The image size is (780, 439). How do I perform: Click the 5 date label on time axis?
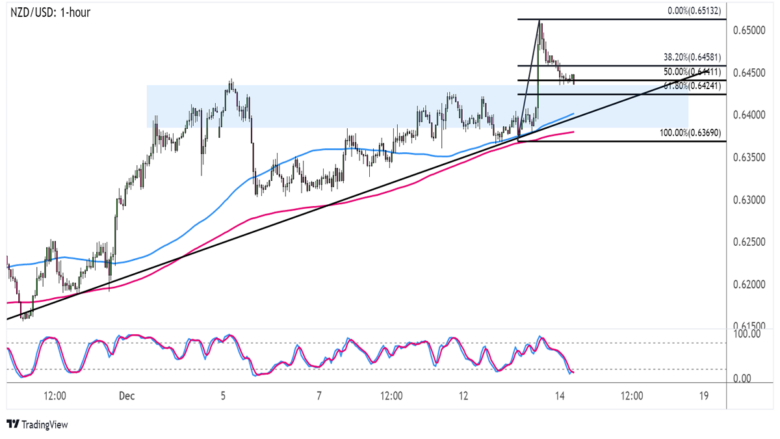click(223, 396)
